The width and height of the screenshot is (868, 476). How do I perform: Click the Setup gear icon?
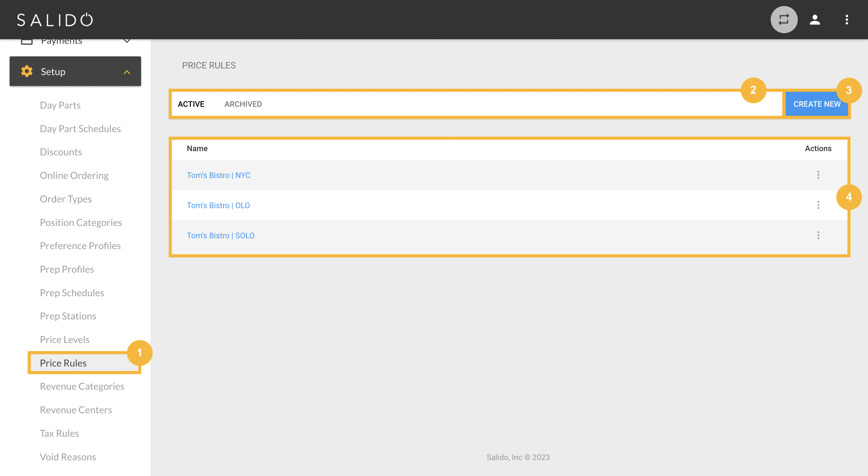[x=27, y=71]
